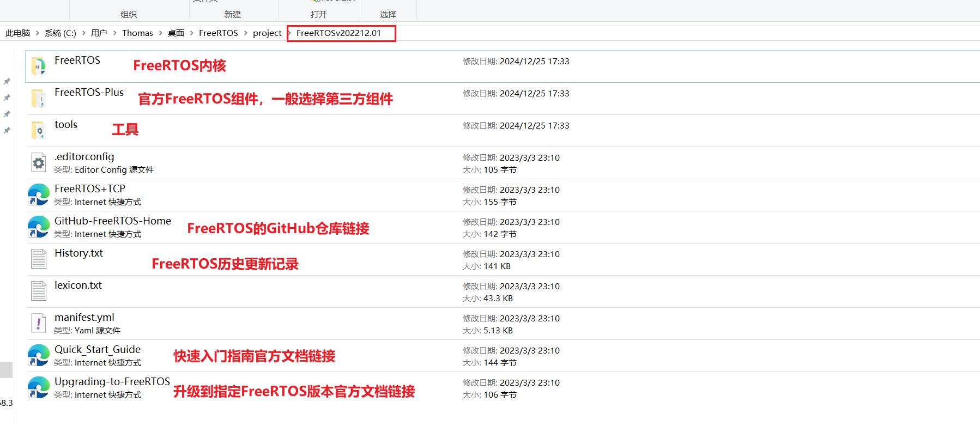Select the History.txt file name
This screenshot has height=426, width=980.
78,253
